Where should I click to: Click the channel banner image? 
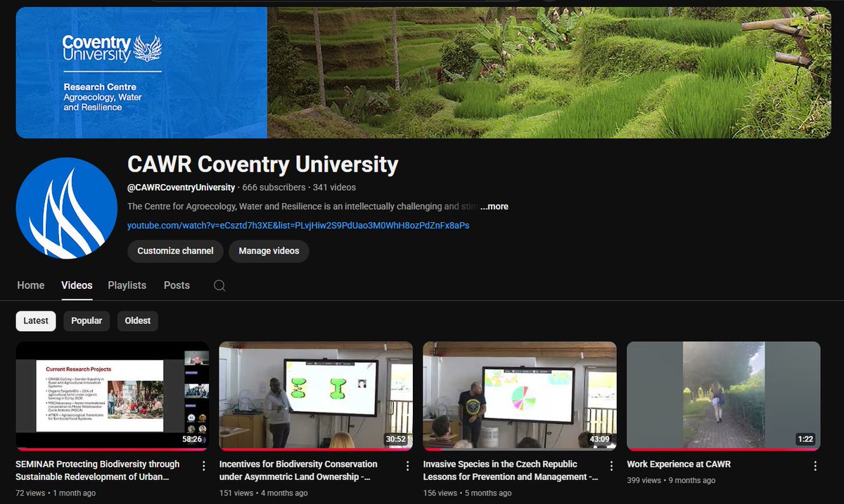[x=423, y=73]
